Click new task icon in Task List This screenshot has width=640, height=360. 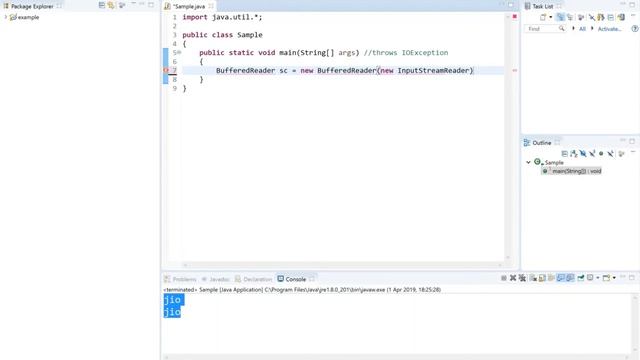tap(543, 17)
